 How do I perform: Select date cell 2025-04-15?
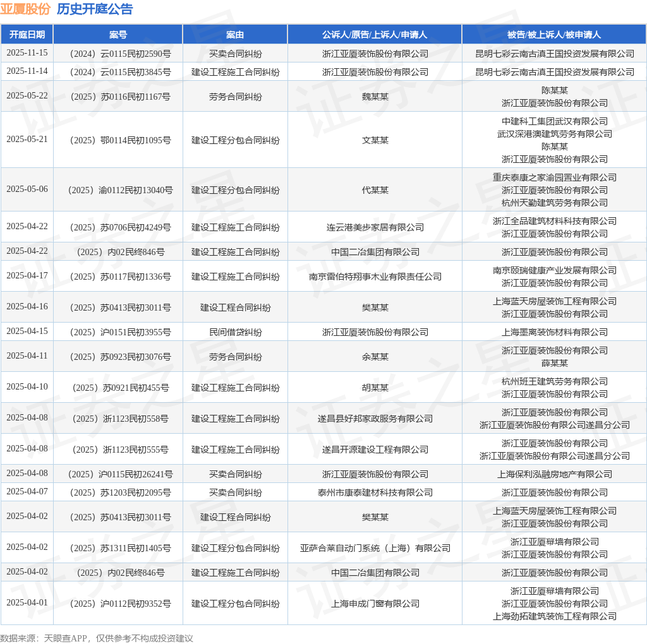coord(27,331)
